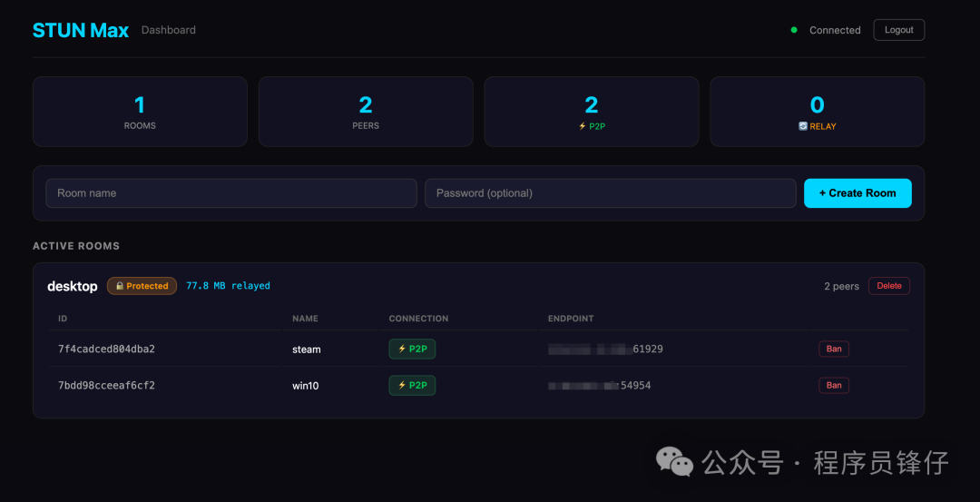
Task: Click the STUN Max logo
Action: pyautogui.click(x=81, y=30)
